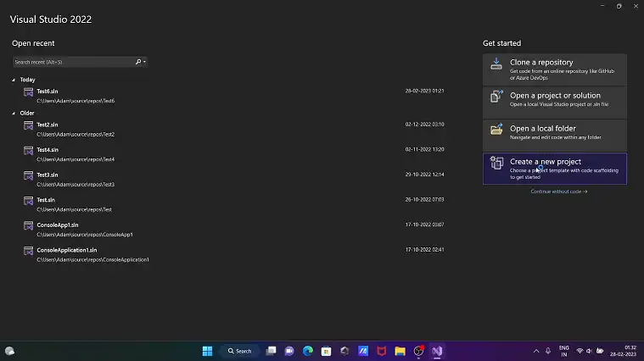Click the solution icon beside ConsoleApplication1.sln
644x361 pixels.
(28, 251)
